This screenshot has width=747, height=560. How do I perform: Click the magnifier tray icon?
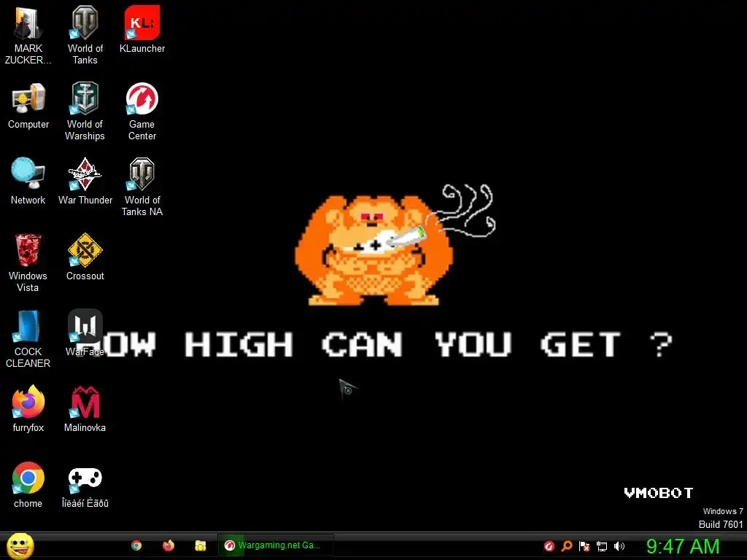tap(566, 546)
